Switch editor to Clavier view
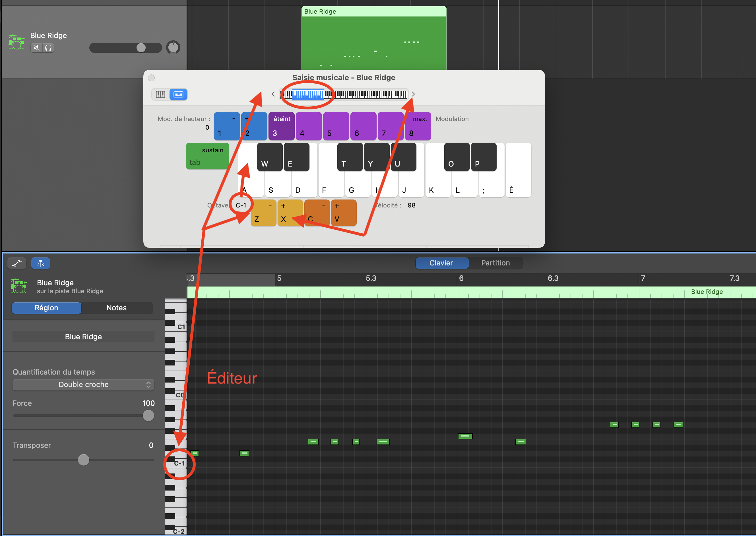The height and width of the screenshot is (536, 756). 442,263
